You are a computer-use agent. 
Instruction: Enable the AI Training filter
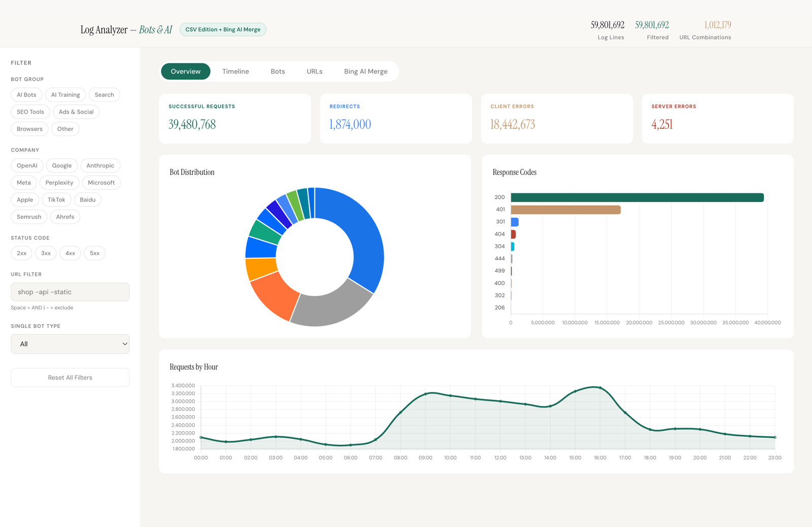click(x=65, y=94)
